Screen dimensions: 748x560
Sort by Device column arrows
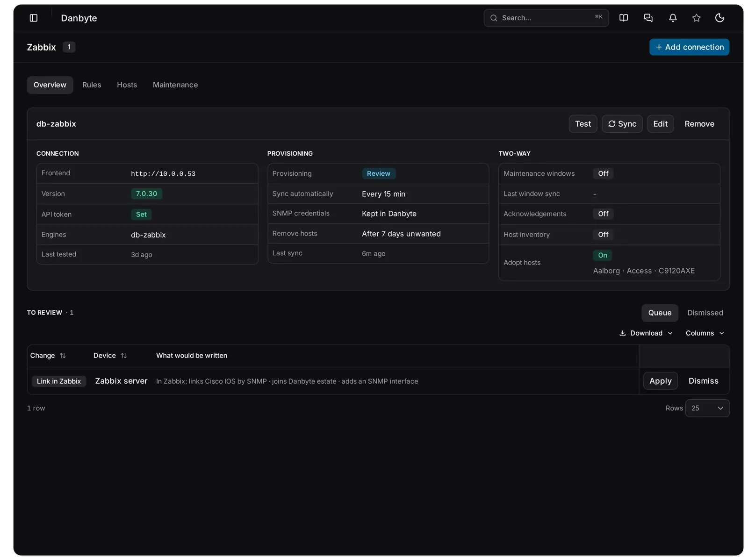[x=124, y=356]
